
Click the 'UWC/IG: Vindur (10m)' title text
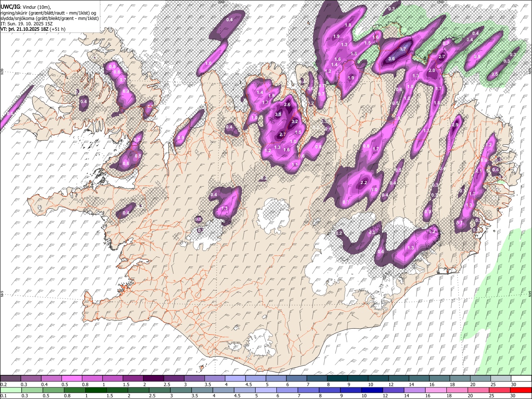click(x=25, y=7)
